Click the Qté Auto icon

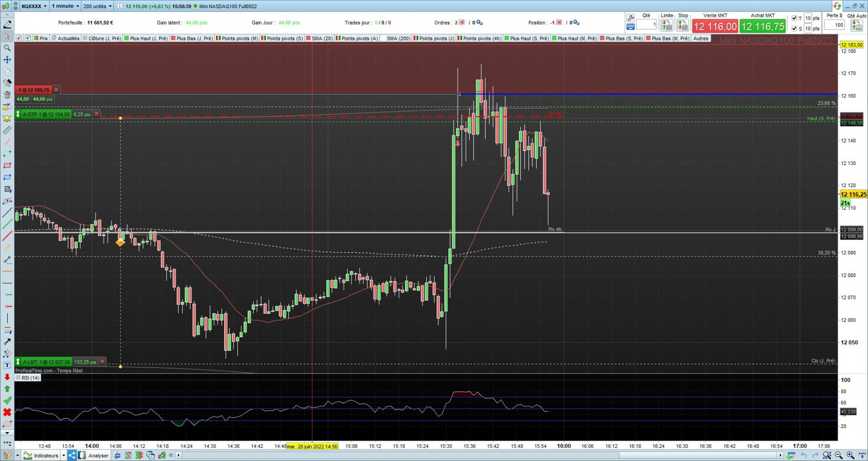[857, 25]
